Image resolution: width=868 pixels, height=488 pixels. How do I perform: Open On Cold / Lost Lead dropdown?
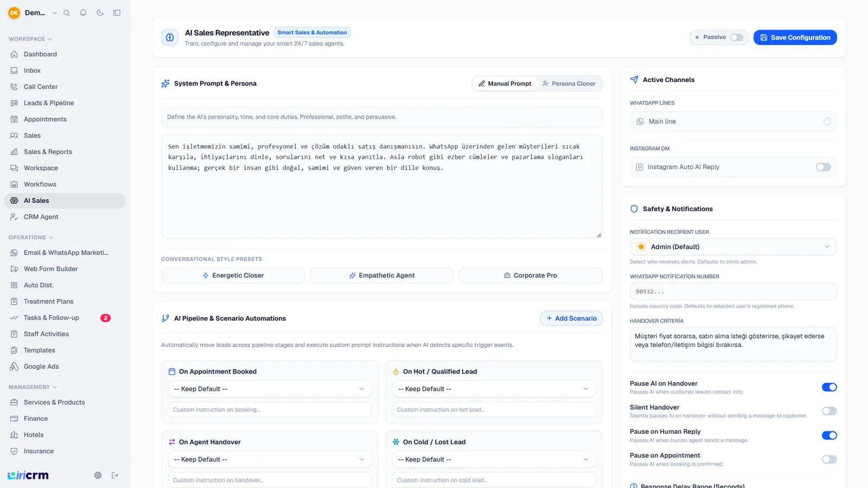[494, 459]
